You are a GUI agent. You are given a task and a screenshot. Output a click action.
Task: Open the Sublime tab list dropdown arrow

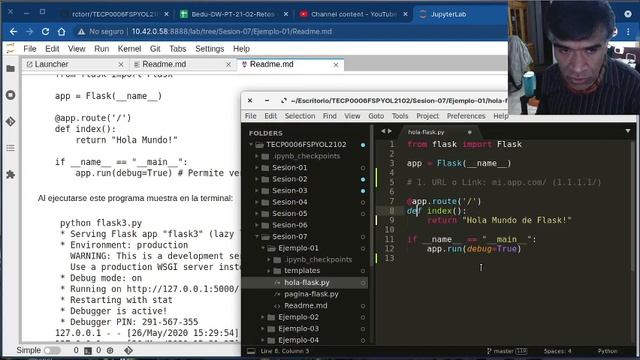(628, 131)
